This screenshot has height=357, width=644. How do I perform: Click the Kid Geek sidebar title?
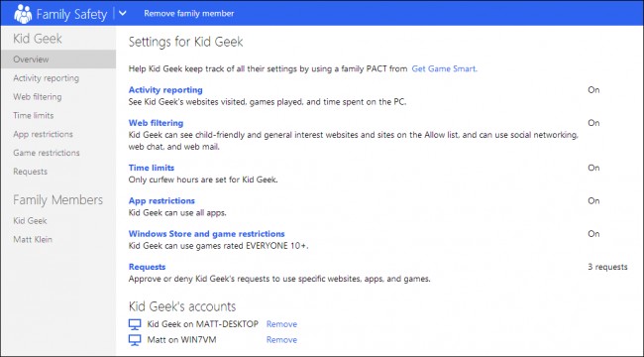click(38, 39)
